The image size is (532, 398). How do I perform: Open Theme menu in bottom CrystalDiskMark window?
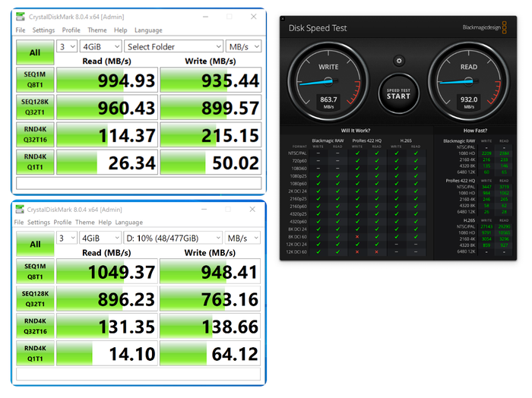point(85,222)
